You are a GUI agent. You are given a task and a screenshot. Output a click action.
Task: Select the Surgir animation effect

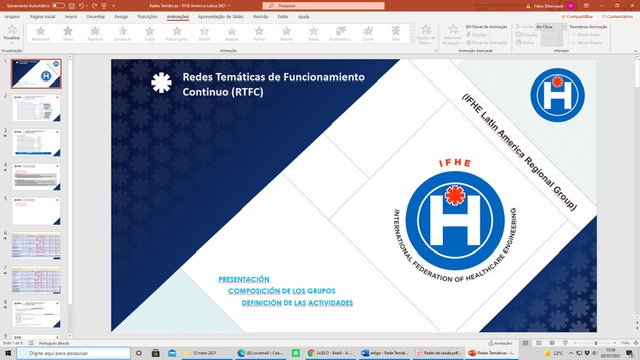(150, 34)
